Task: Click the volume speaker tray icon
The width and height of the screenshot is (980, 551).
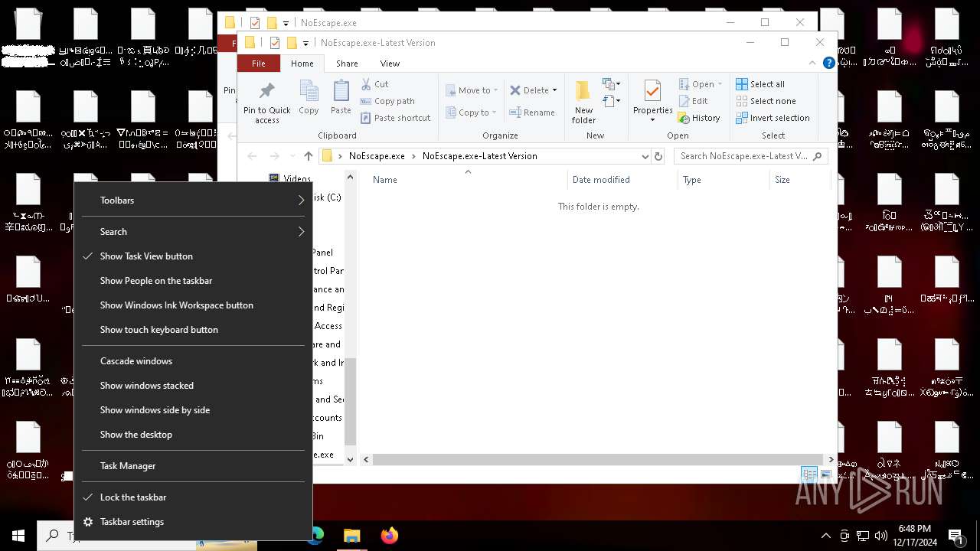Action: pyautogui.click(x=881, y=536)
